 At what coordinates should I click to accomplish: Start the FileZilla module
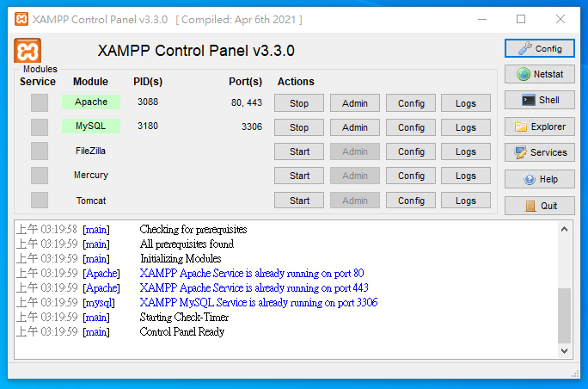299,151
